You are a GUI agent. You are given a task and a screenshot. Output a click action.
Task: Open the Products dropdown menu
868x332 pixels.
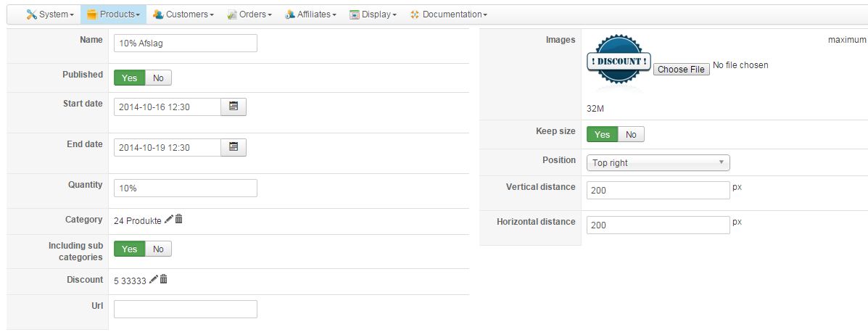[113, 14]
